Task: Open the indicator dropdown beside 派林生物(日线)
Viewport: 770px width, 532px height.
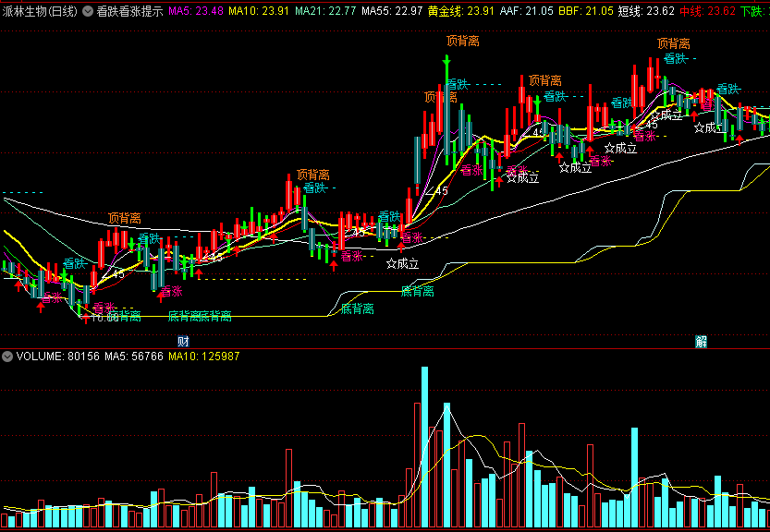Action: pos(88,11)
